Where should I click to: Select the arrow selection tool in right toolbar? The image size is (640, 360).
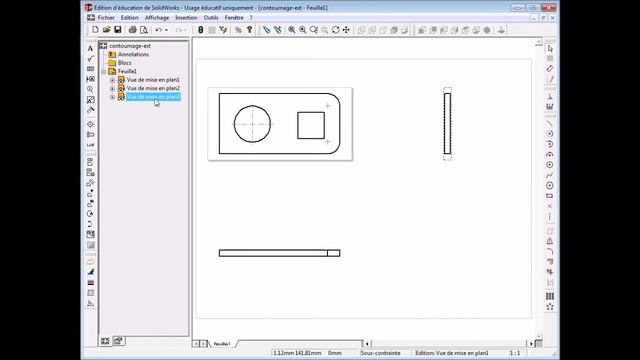[550, 49]
